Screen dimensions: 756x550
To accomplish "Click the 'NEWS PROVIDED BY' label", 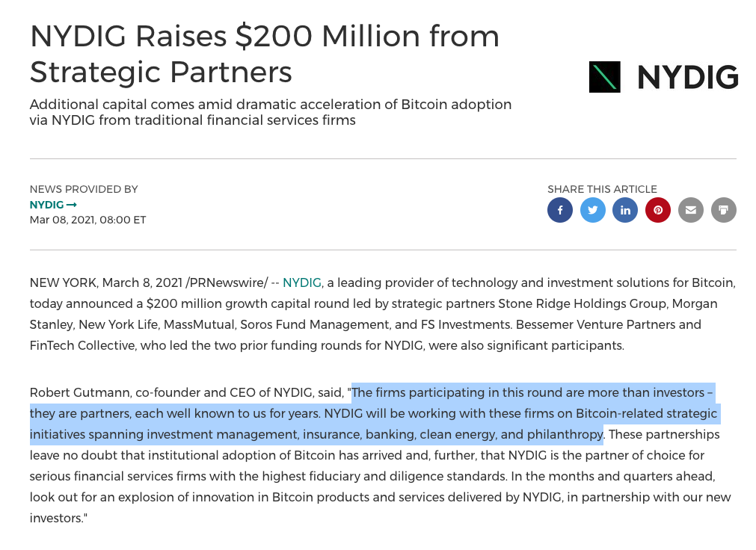I will (84, 189).
